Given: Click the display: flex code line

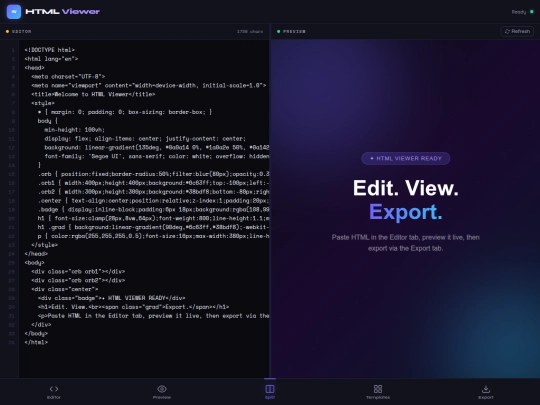Looking at the screenshot, I should pos(145,138).
